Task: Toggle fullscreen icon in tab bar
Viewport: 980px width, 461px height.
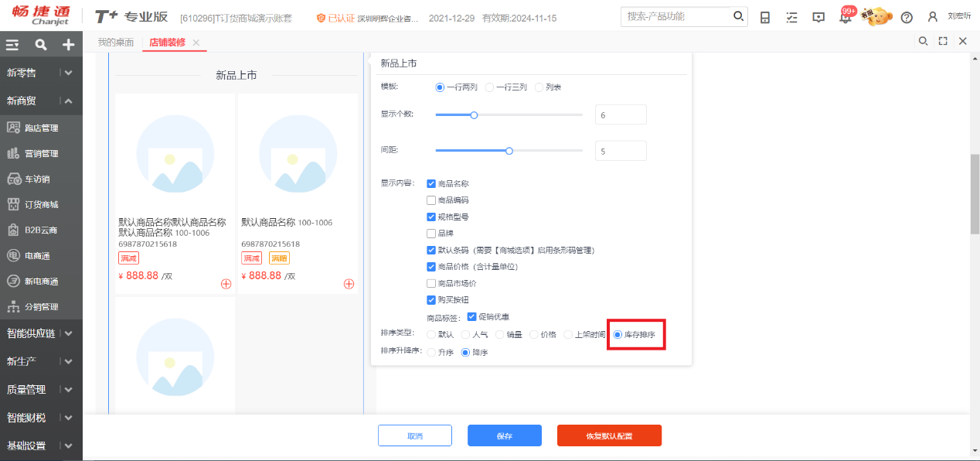Action: 943,41
